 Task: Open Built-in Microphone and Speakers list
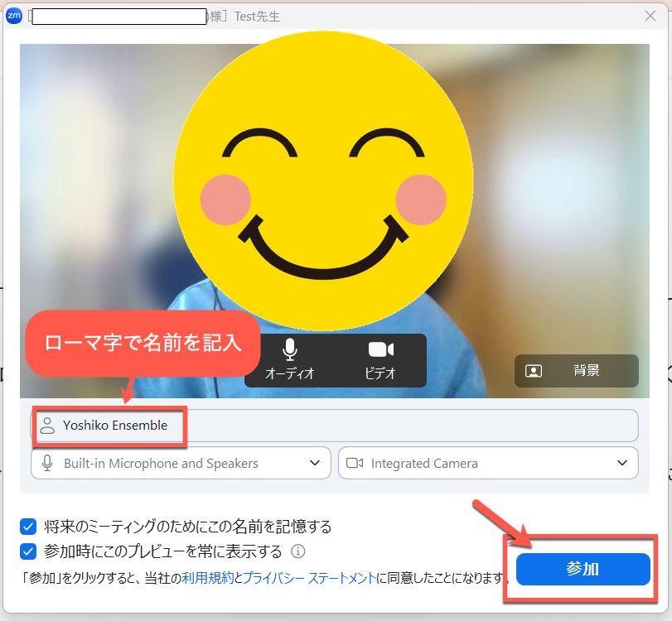161,464
